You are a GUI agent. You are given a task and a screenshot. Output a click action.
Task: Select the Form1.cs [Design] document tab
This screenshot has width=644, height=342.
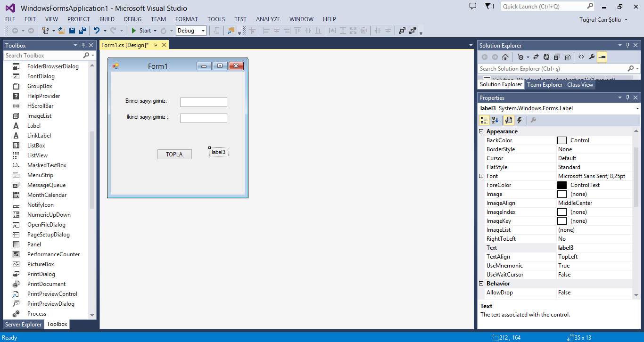pyautogui.click(x=125, y=45)
